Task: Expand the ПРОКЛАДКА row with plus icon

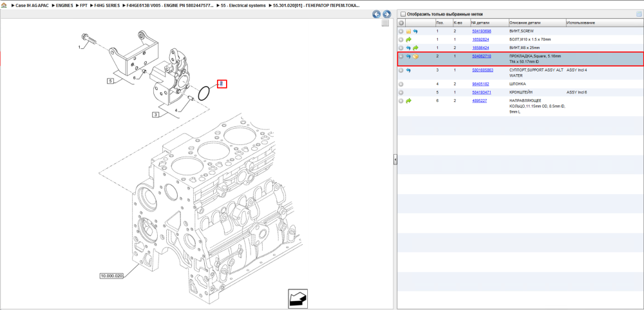Action: pos(401,56)
